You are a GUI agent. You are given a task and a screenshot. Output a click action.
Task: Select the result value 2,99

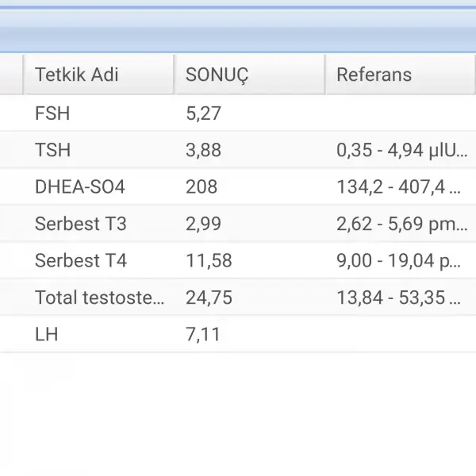[x=203, y=224]
